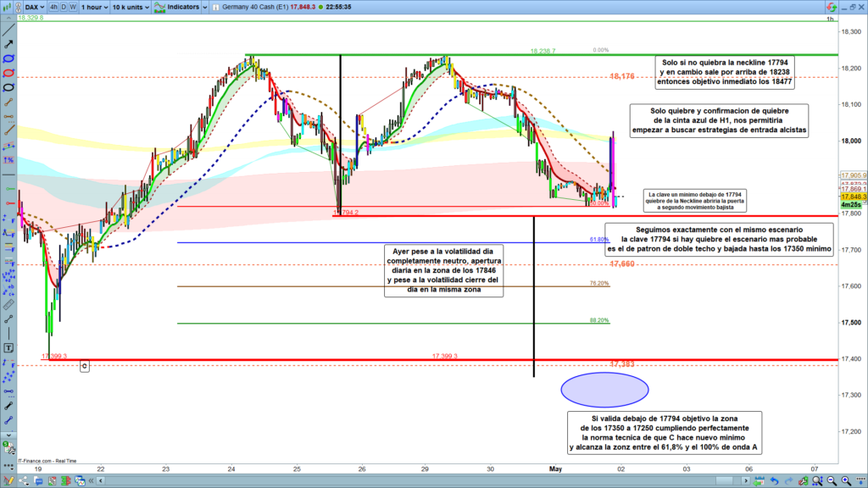
Task: Select the text annotation tool
Action: (9, 348)
